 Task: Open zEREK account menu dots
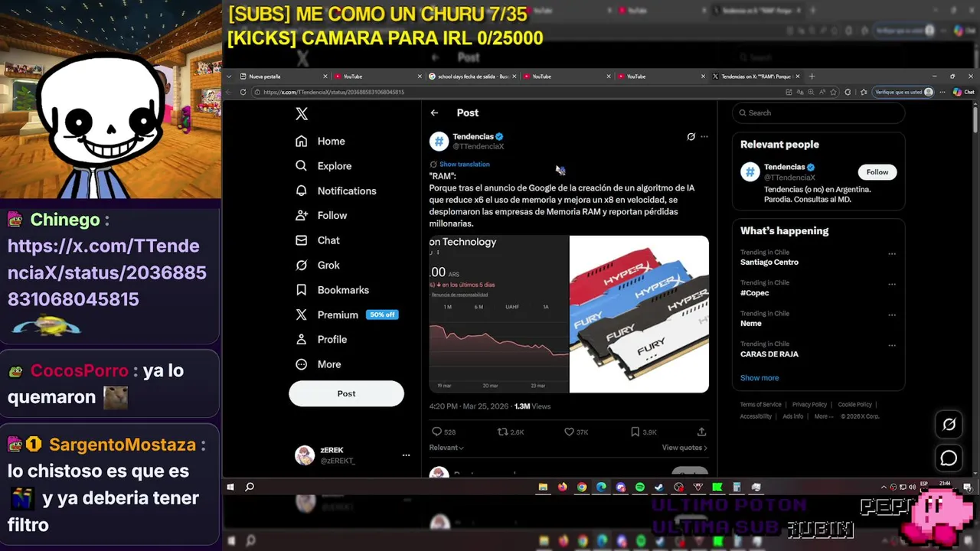click(x=406, y=455)
